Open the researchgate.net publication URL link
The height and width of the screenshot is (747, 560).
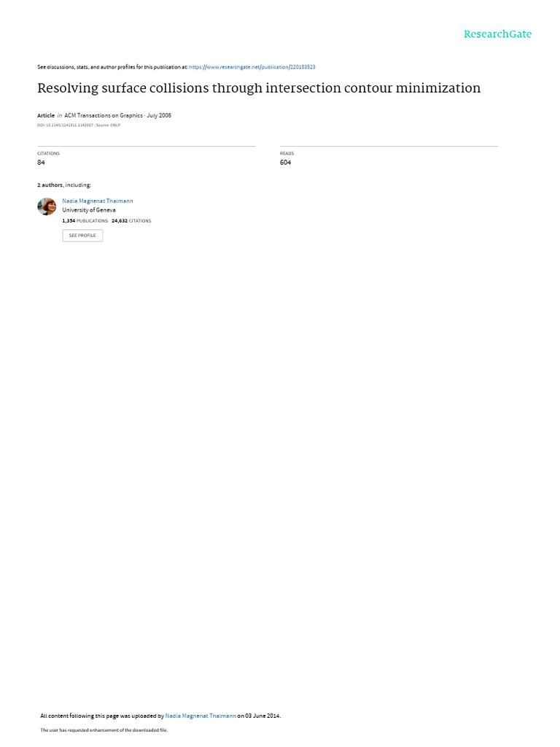click(252, 67)
